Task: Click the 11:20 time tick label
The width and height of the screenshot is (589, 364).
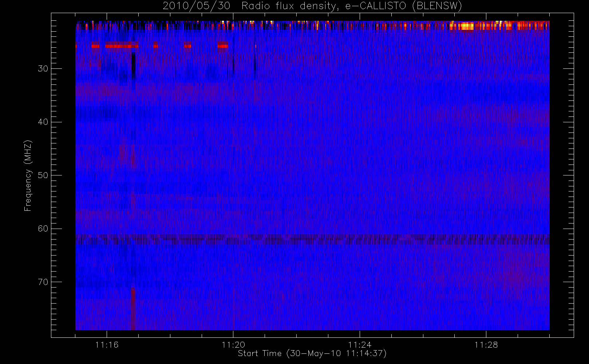Action: (x=233, y=345)
